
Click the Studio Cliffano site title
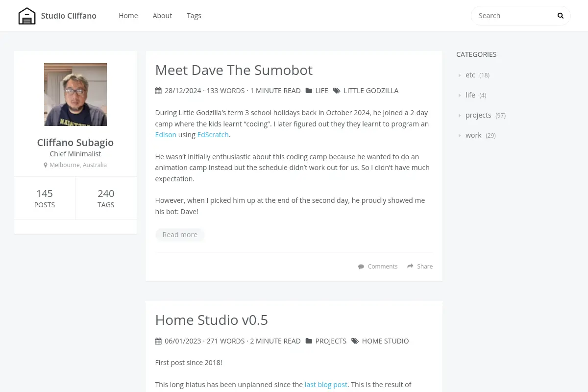[x=69, y=16]
